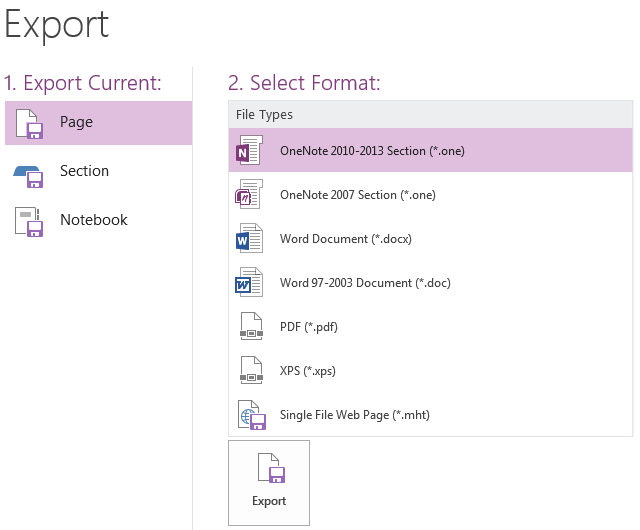Click the Section save icon
The width and height of the screenshot is (640, 530).
(x=28, y=176)
